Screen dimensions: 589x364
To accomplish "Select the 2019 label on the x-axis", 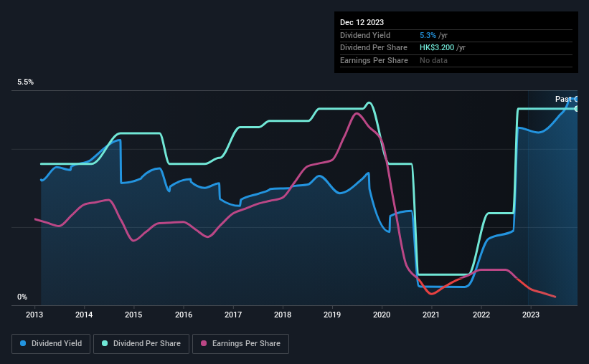I will [x=332, y=315].
